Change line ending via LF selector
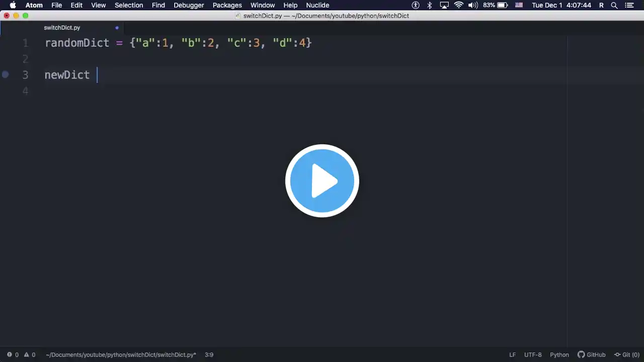Screen dimensions: 644x362 tap(512, 354)
